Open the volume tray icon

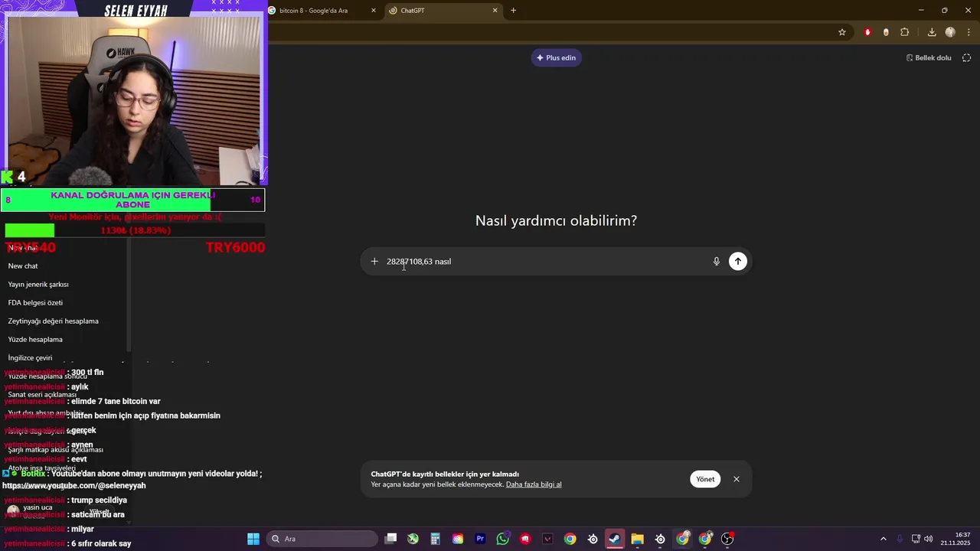click(x=928, y=539)
